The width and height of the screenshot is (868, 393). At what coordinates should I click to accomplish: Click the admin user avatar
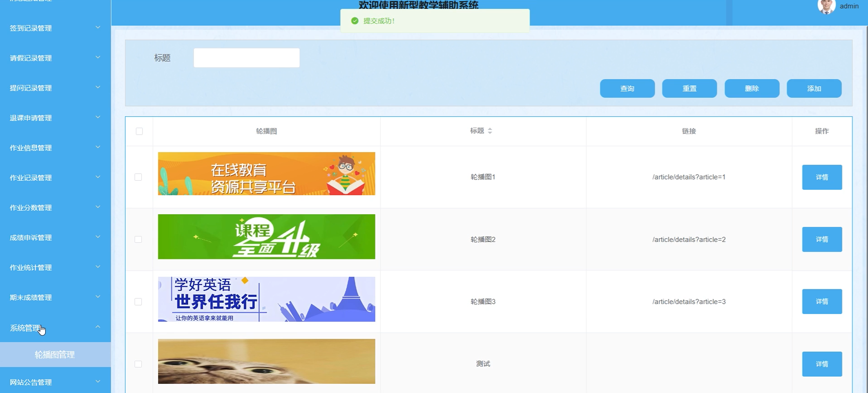826,6
